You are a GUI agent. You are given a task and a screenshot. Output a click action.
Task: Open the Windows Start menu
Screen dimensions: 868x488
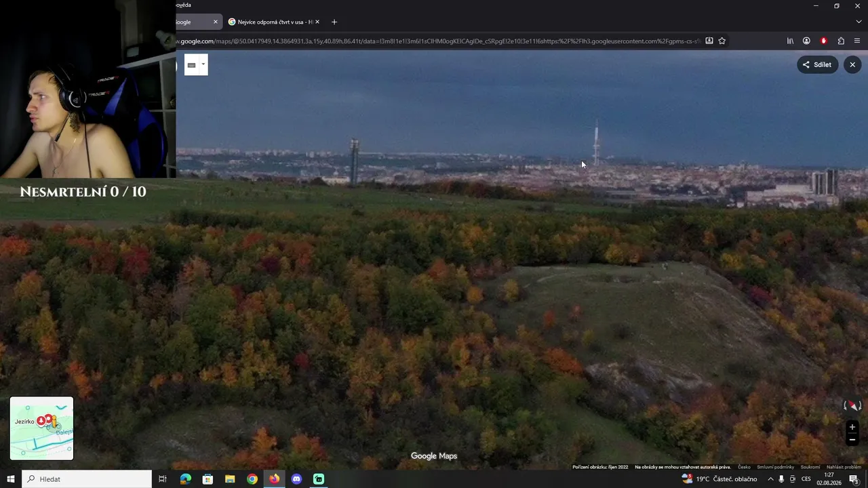(10, 479)
